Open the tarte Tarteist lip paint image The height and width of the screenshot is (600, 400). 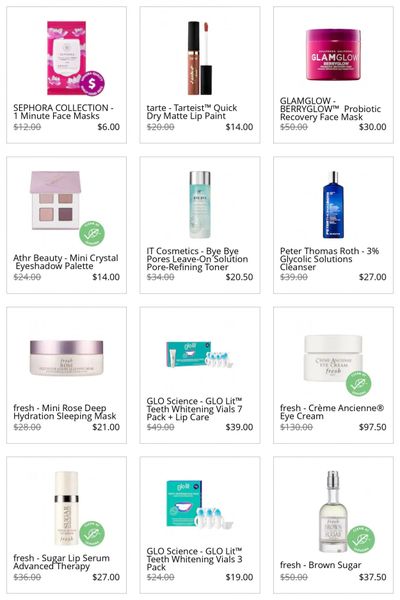[200, 58]
